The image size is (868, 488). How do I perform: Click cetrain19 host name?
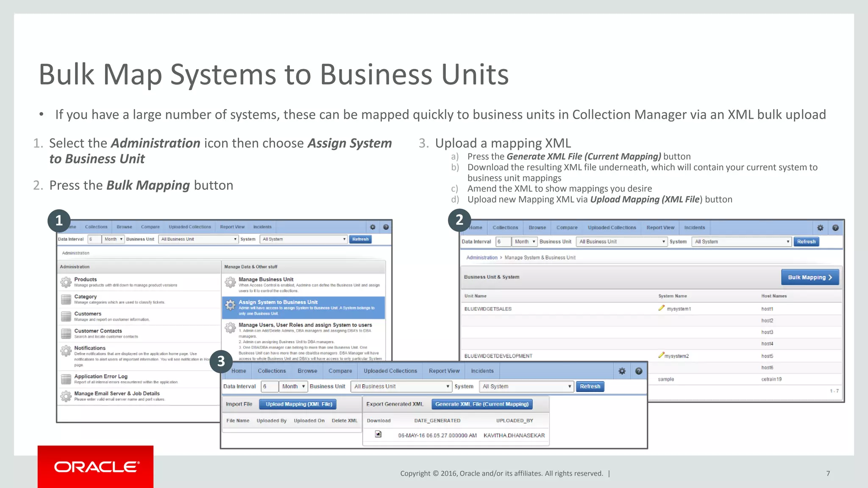(771, 380)
